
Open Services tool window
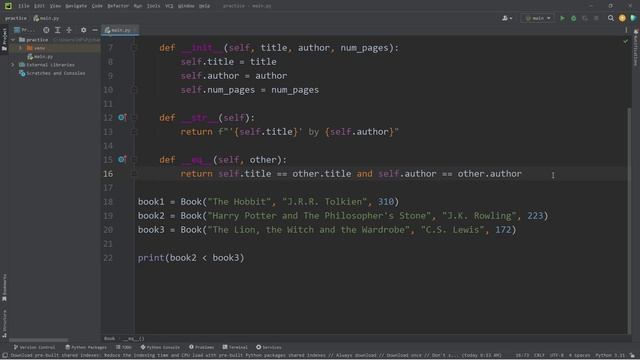click(x=269, y=347)
